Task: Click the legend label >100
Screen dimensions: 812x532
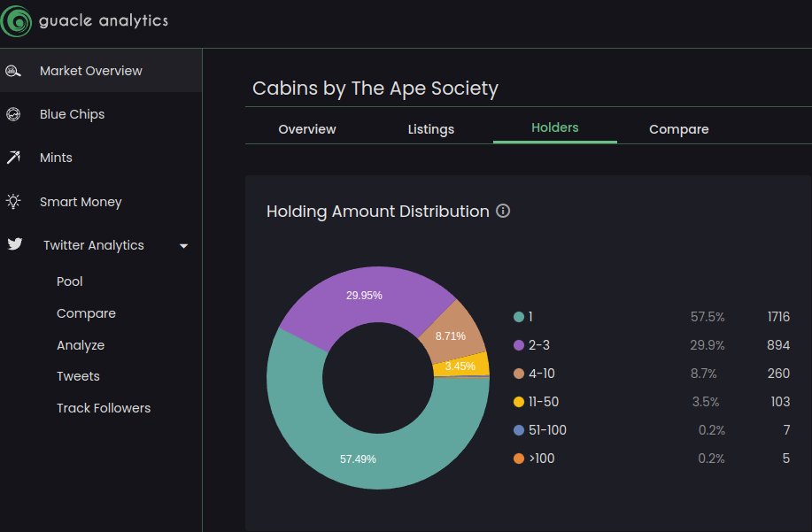Action: coord(542,459)
